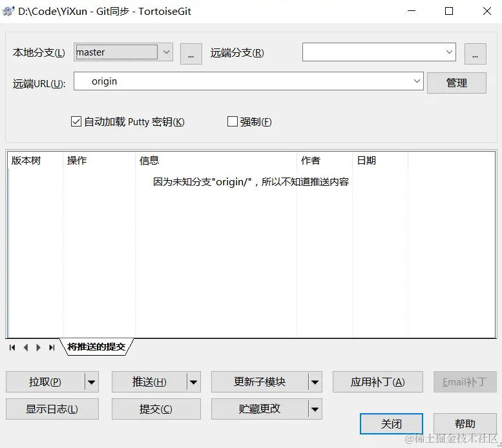
Task: Click the 应用补丁(A) button
Action: coord(378,382)
